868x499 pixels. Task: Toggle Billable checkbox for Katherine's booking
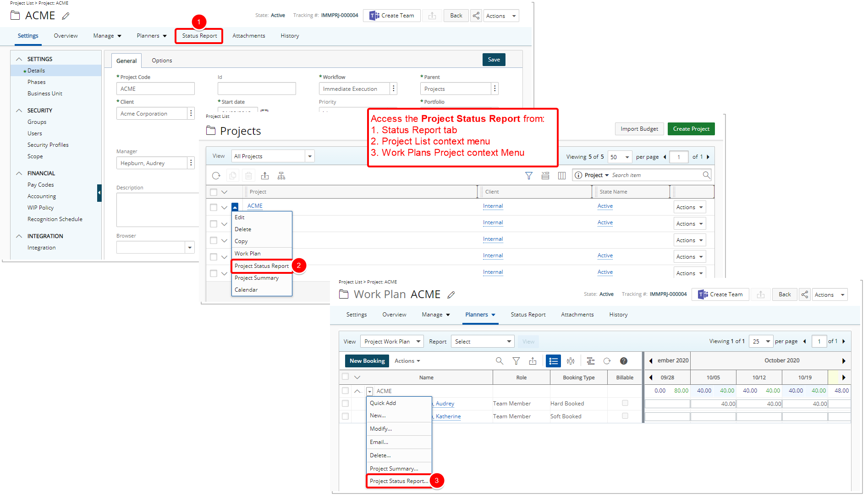[625, 416]
